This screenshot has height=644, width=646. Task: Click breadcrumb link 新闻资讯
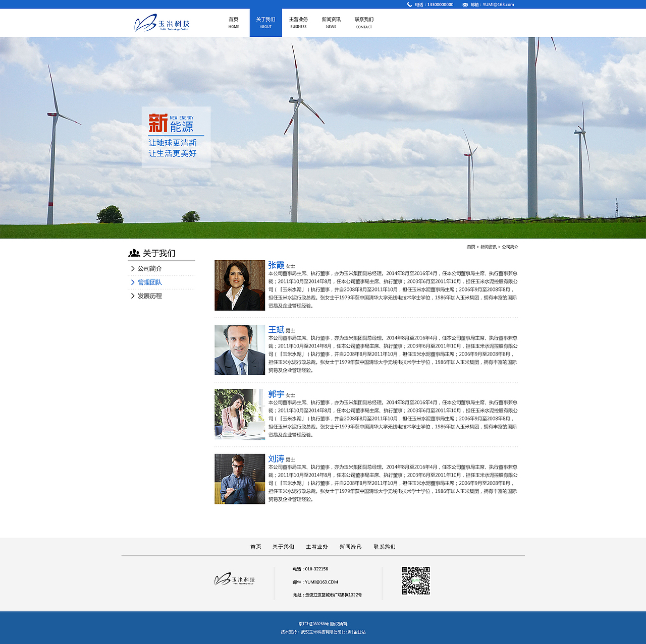[x=489, y=247]
